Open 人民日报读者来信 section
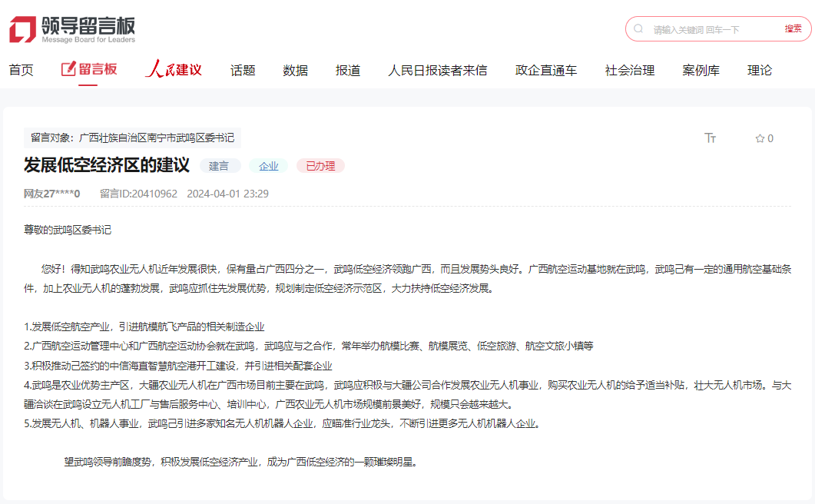 pos(439,69)
